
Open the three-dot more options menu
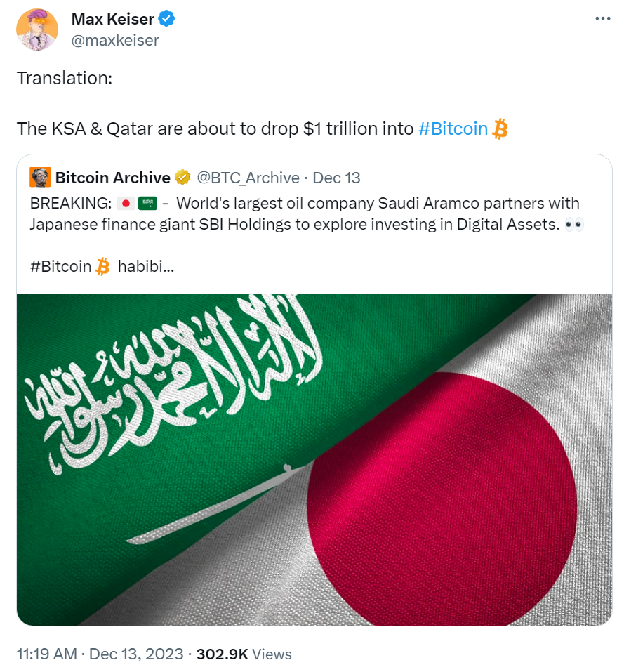(x=602, y=19)
